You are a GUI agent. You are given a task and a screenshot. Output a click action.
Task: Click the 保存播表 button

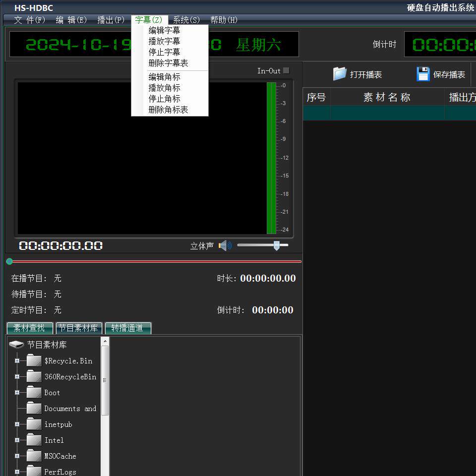tap(443, 74)
